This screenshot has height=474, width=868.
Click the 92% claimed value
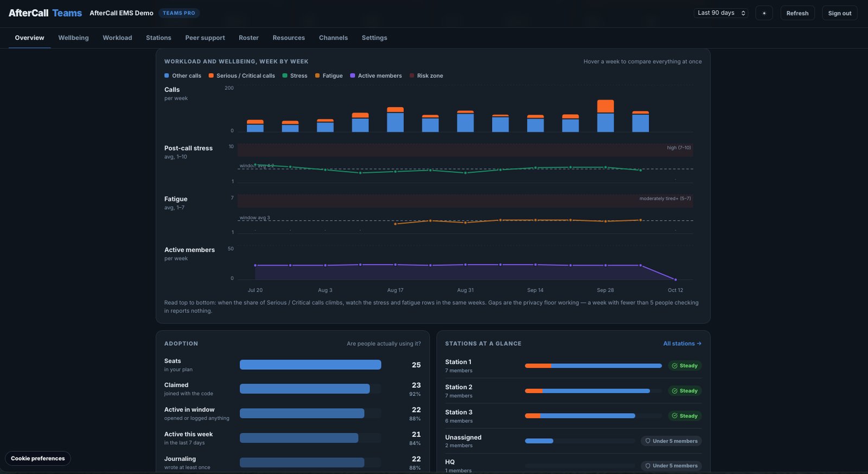pos(415,394)
